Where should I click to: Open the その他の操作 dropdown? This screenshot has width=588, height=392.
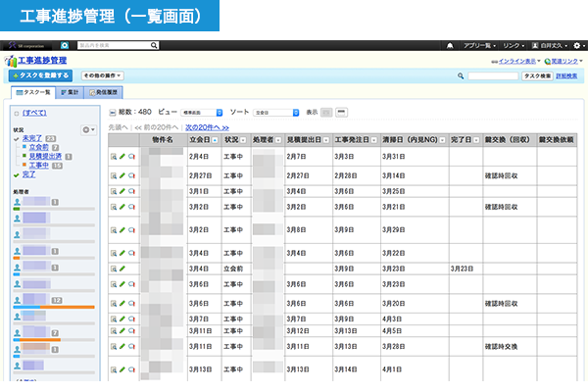click(x=102, y=75)
